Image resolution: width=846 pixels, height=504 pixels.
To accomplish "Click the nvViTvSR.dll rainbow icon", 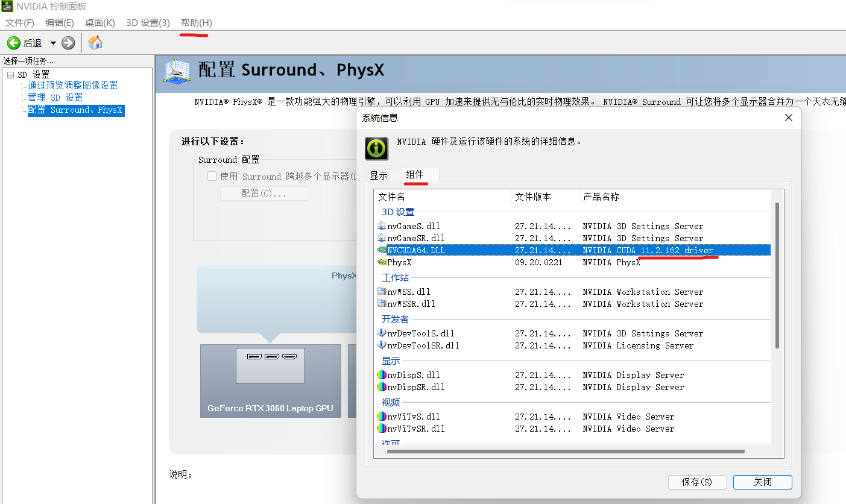I will point(382,429).
